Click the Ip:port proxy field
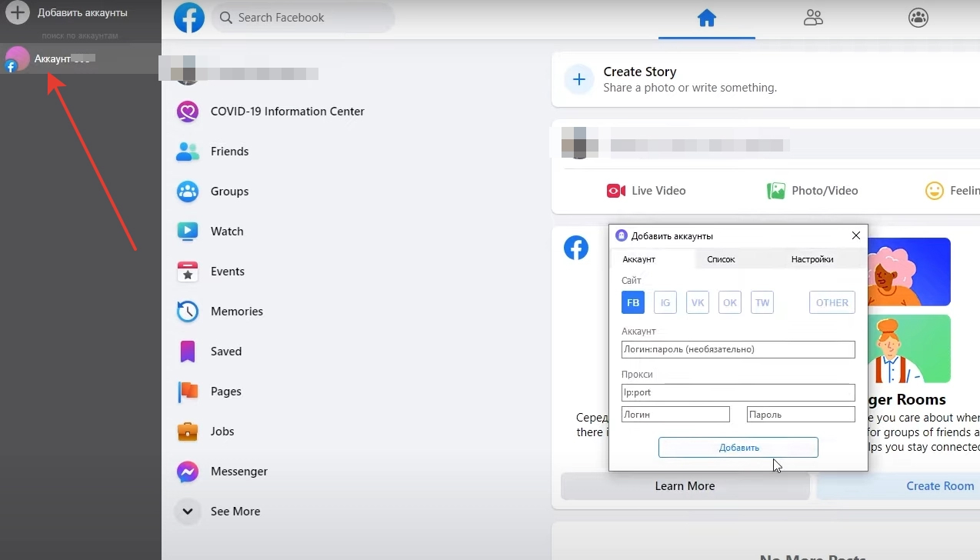The width and height of the screenshot is (980, 560). pyautogui.click(x=738, y=392)
